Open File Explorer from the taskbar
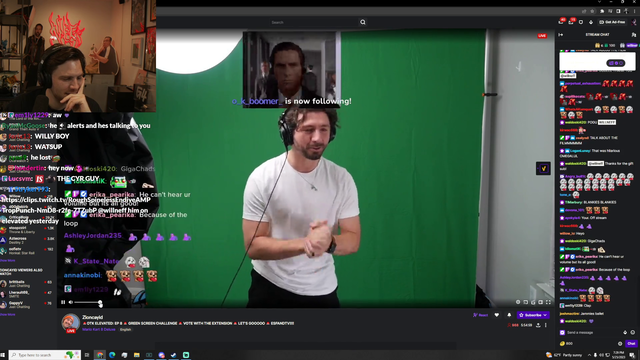The image size is (640, 360). point(137,355)
